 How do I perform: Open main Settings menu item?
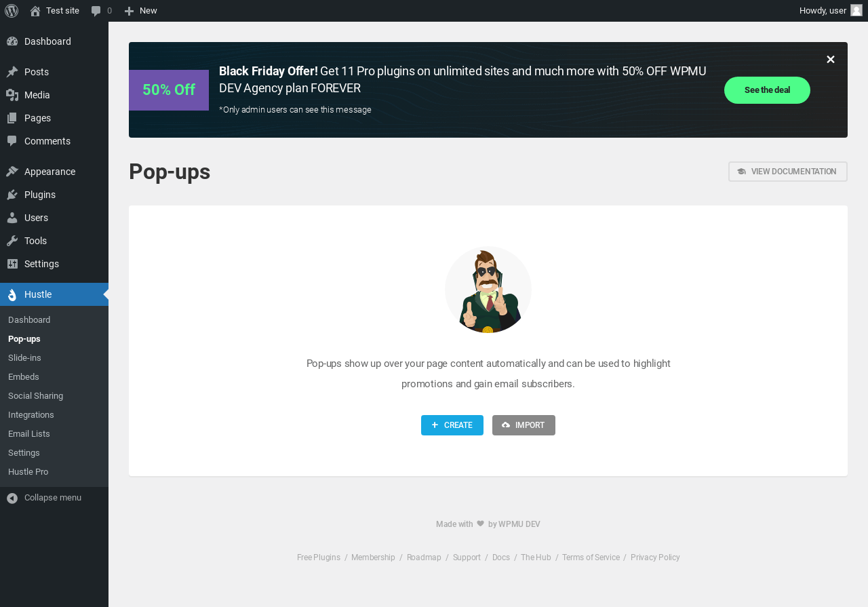54,264
